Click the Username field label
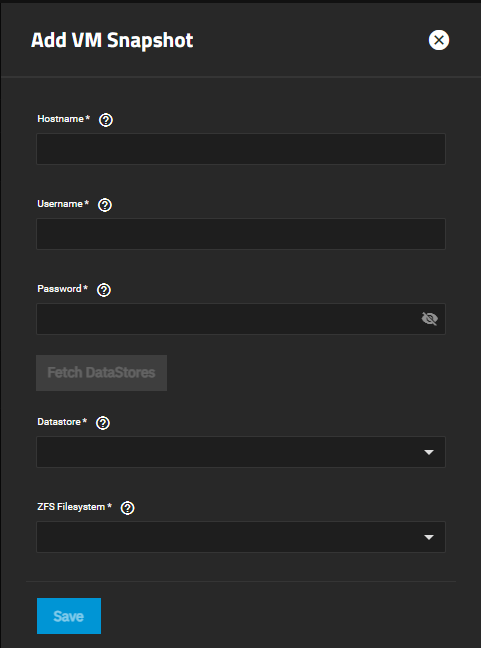This screenshot has width=481, height=648. pyautogui.click(x=60, y=204)
